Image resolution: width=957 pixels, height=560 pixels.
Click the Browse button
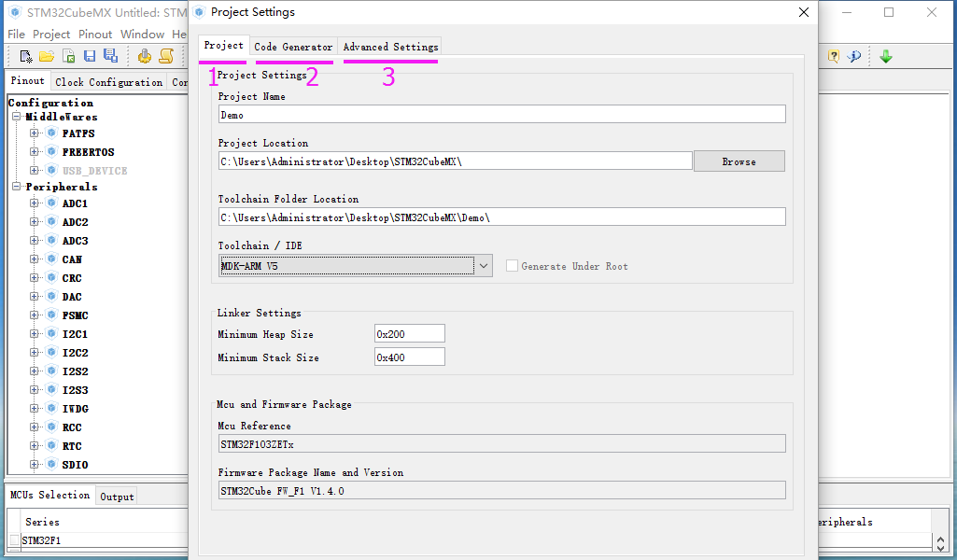click(x=739, y=161)
